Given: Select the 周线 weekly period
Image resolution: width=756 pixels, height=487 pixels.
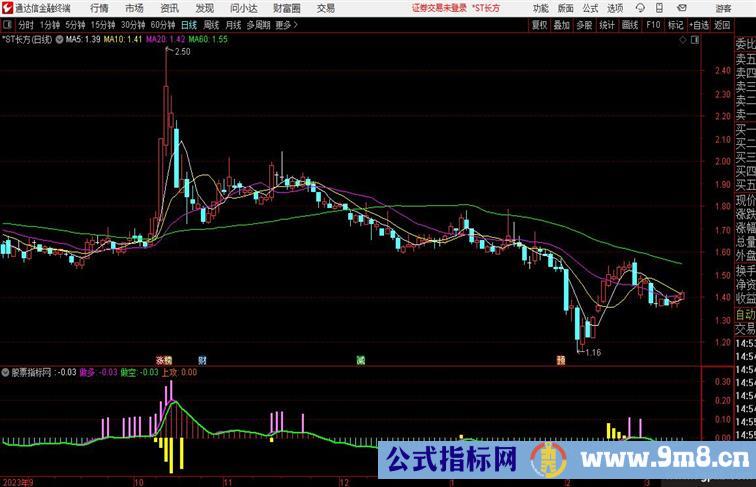Looking at the screenshot, I should coord(211,25).
